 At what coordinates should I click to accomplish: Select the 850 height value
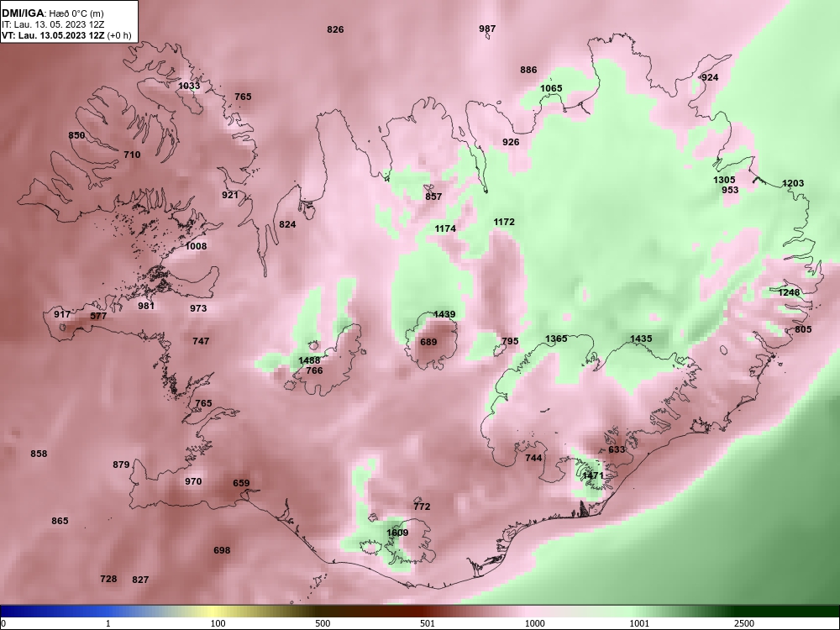pos(76,135)
